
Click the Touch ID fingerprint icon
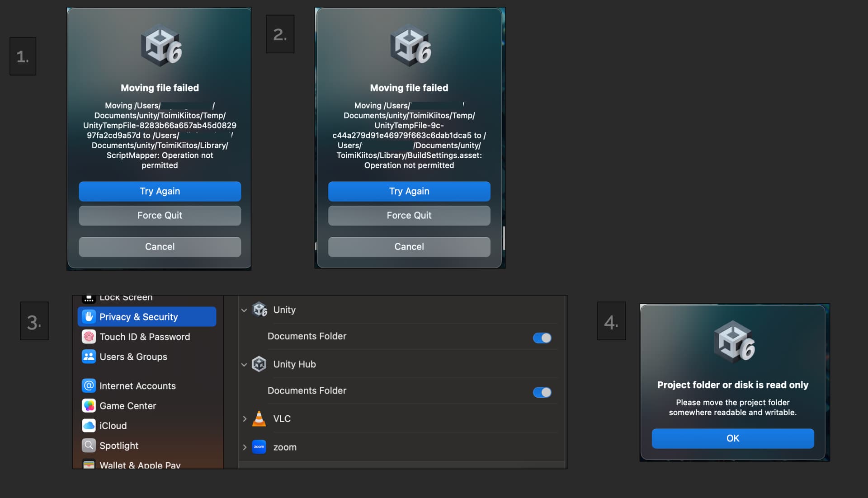pyautogui.click(x=89, y=337)
